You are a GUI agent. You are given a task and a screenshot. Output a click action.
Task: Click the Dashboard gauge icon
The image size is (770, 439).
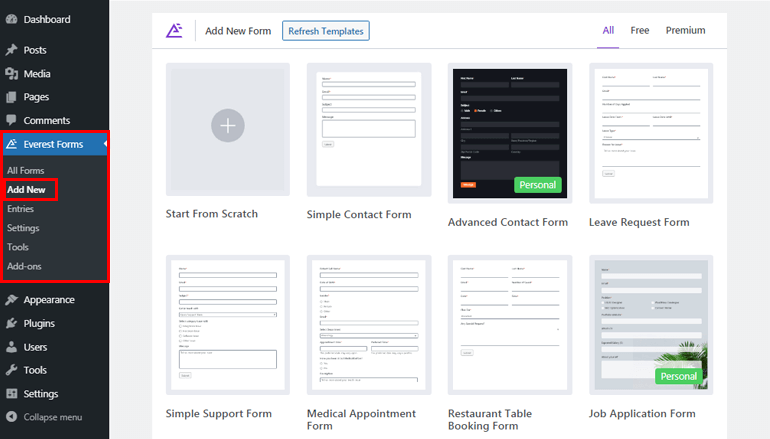tap(11, 19)
